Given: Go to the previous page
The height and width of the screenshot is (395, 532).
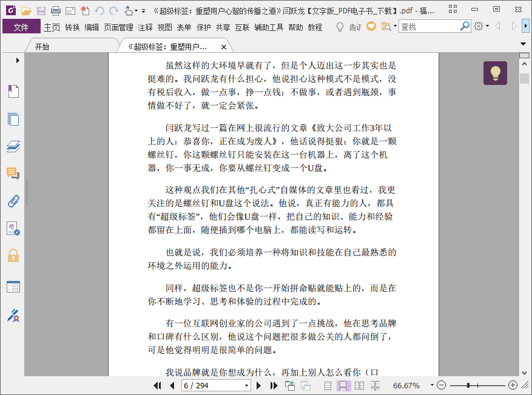Looking at the screenshot, I should click(172, 385).
